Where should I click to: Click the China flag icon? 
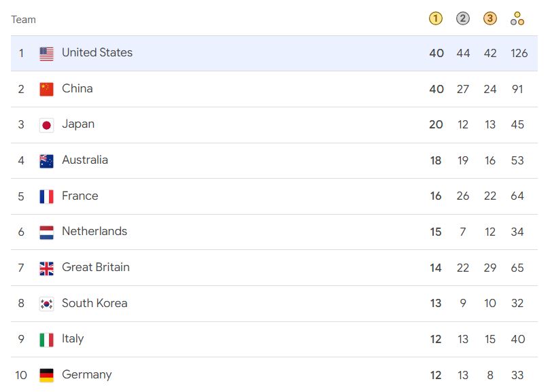(x=47, y=90)
